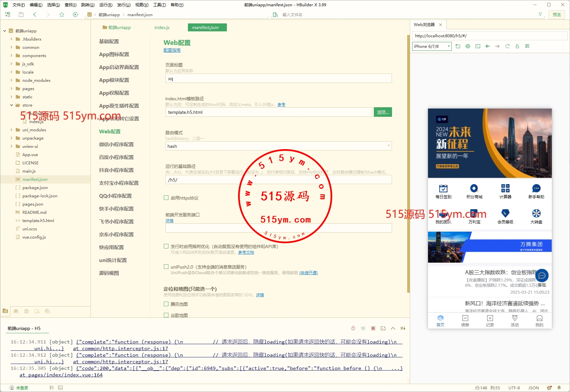Viewport: 570px width, 392px height.
Task: Click the stop running red square icon
Action: point(373,328)
